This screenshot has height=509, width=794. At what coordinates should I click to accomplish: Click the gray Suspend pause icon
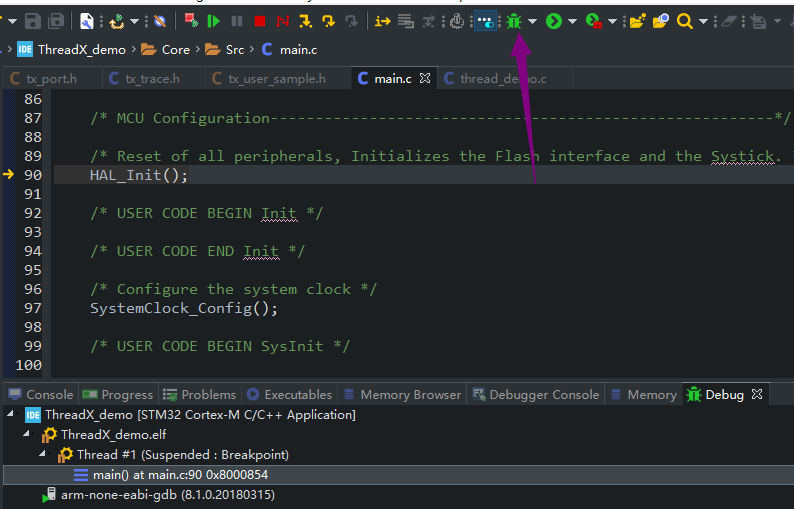click(236, 21)
